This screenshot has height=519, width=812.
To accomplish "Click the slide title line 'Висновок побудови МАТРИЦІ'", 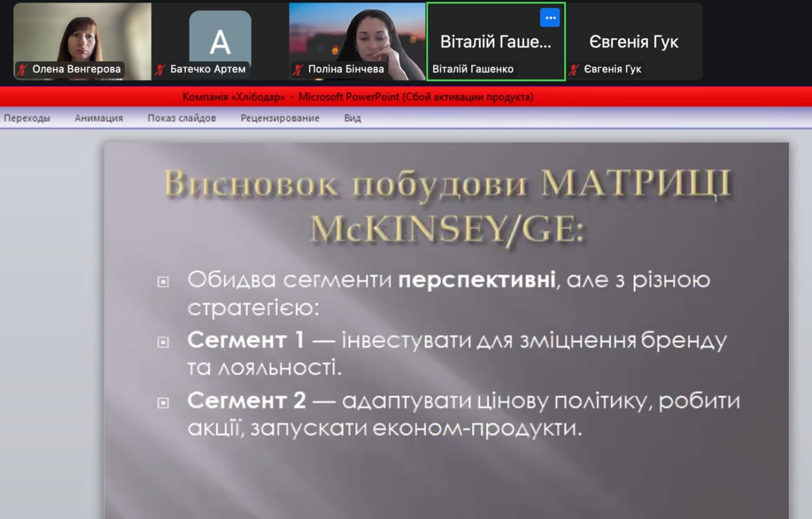I will [447, 185].
